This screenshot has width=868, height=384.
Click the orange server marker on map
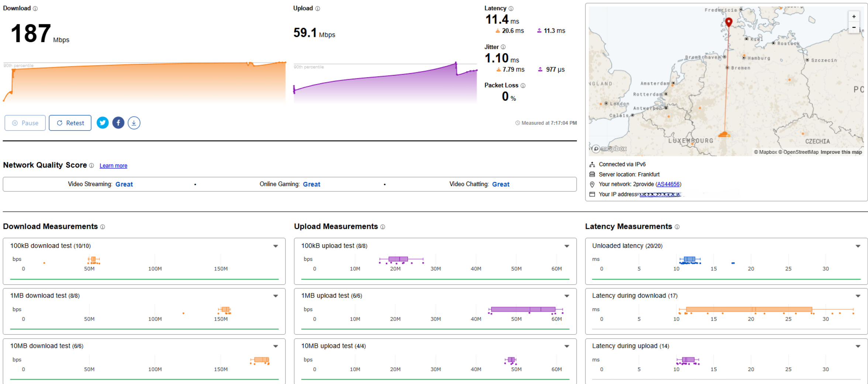[x=724, y=134]
